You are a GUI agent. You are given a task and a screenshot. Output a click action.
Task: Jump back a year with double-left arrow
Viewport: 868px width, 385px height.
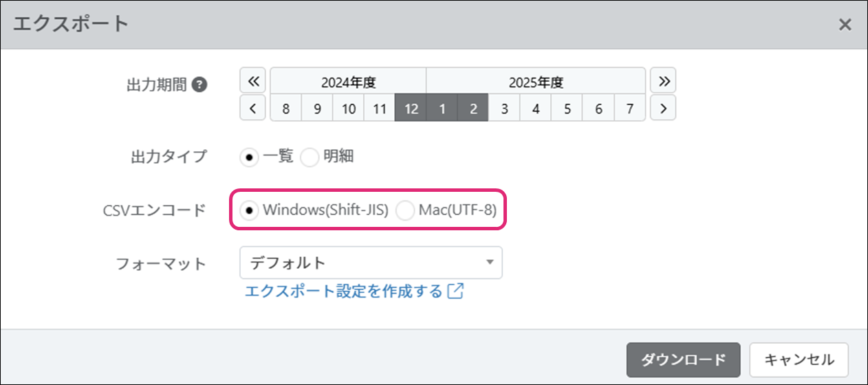coord(252,81)
